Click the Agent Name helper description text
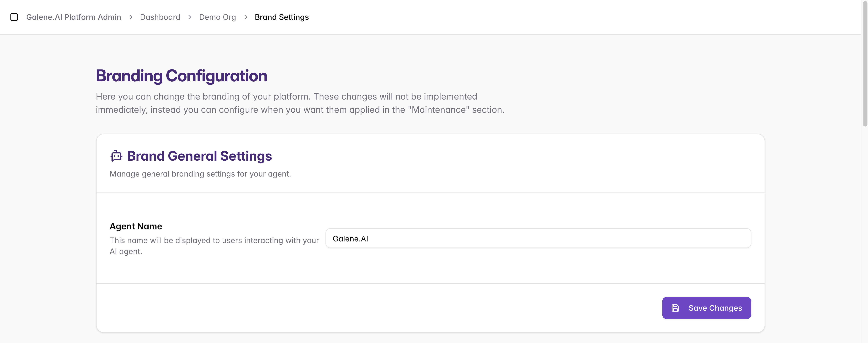Screen dimensions: 868x343 click(214, 246)
